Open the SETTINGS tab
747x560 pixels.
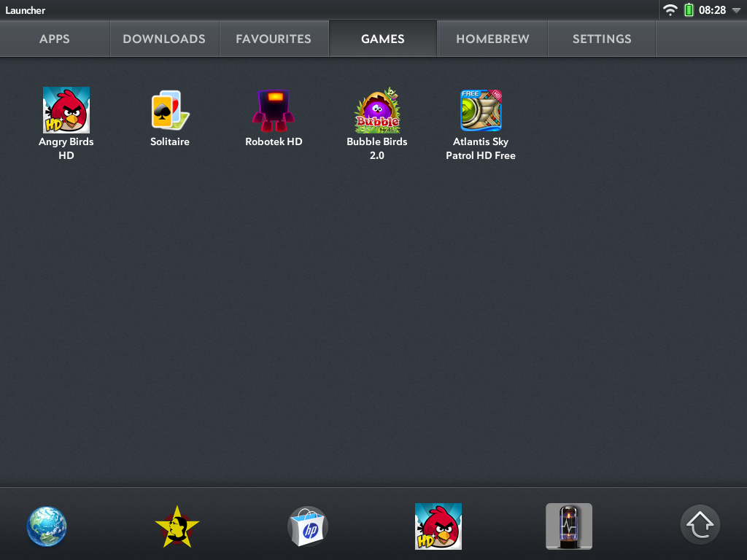click(x=602, y=39)
